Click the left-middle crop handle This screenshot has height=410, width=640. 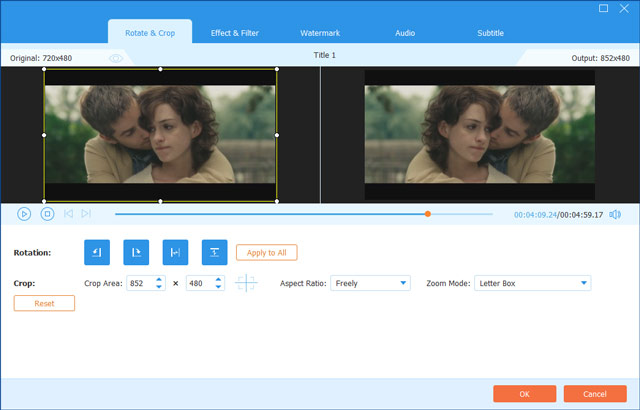click(x=44, y=135)
